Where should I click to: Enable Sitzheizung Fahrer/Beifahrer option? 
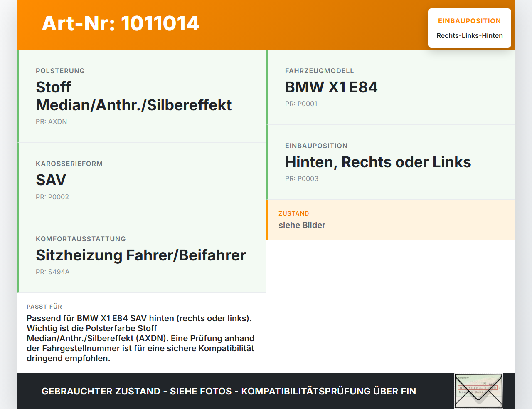point(141,255)
